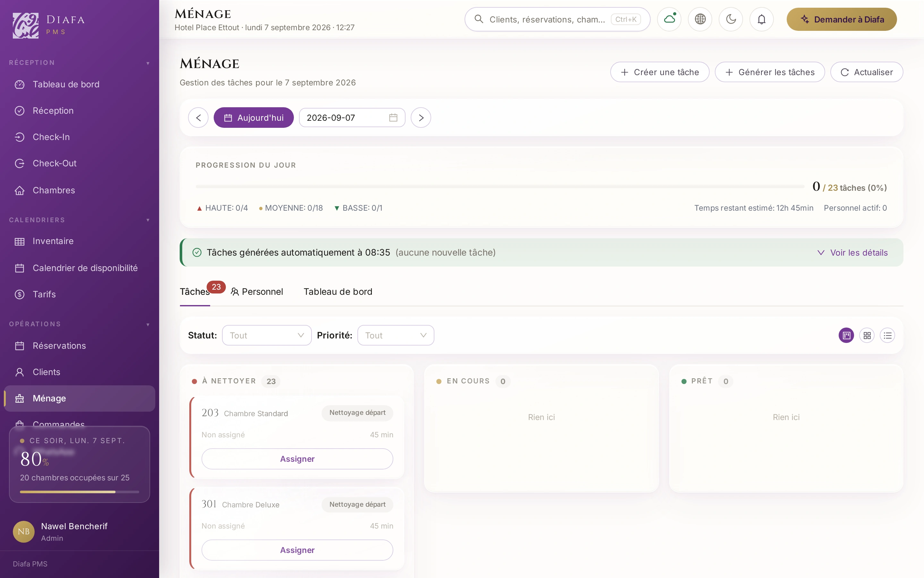Click Demander à Diafa button

[x=842, y=19]
